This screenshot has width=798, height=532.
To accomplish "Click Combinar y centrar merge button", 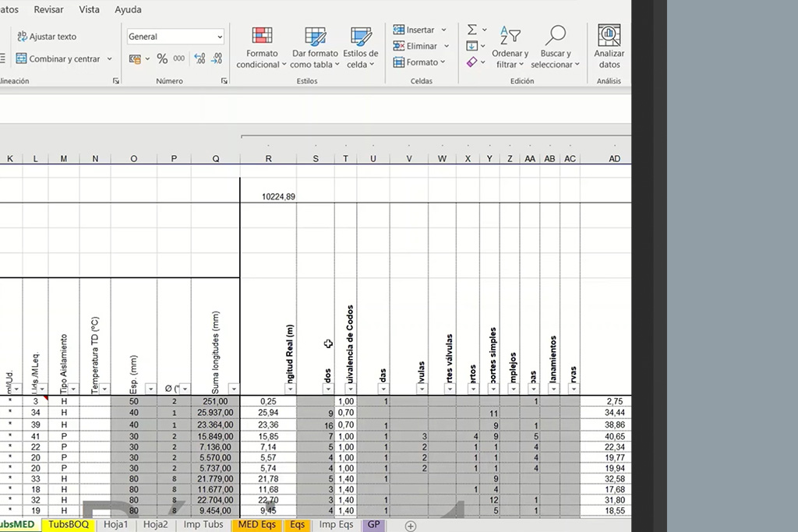I will [58, 58].
